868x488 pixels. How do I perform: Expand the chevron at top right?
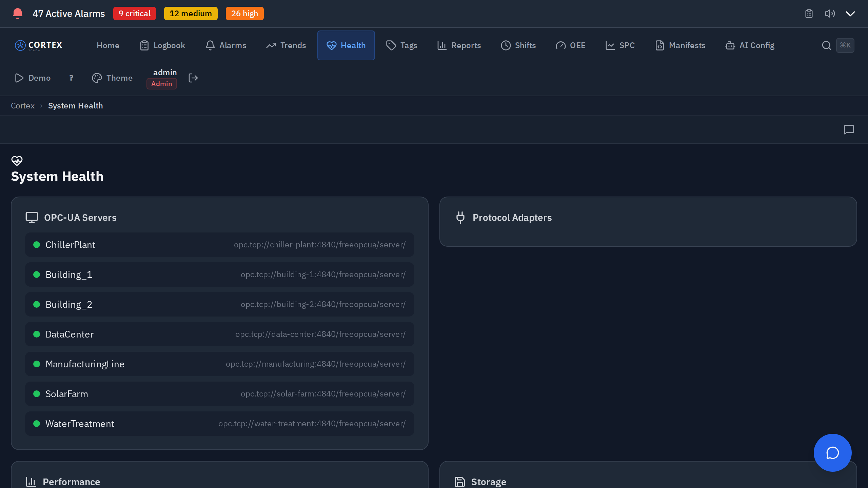[850, 14]
